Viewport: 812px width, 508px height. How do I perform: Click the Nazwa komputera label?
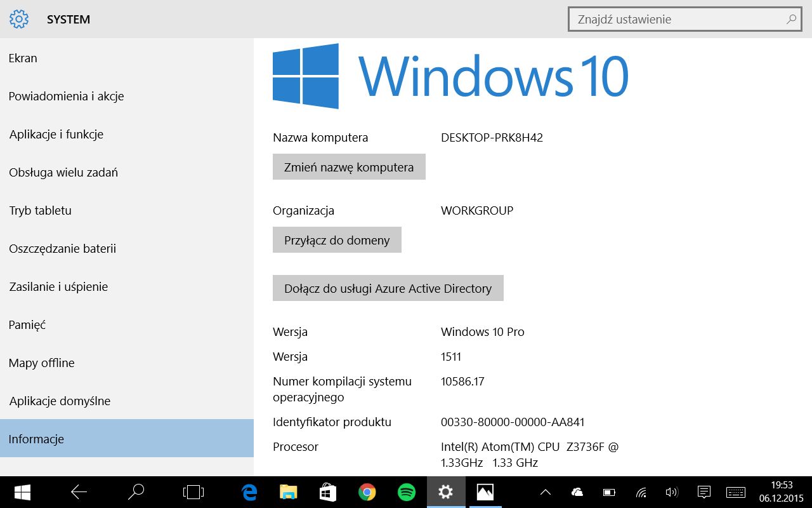320,137
